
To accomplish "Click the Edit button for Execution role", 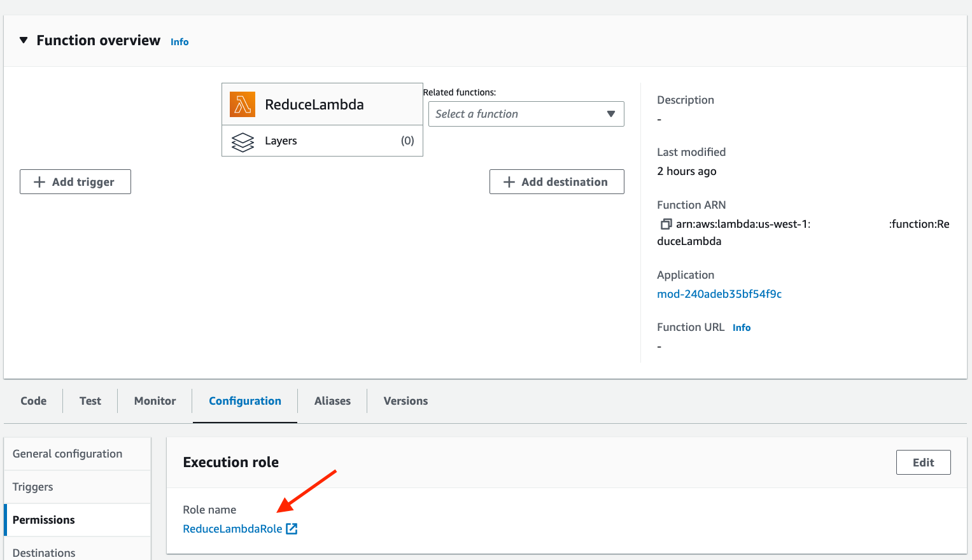I will (x=923, y=463).
